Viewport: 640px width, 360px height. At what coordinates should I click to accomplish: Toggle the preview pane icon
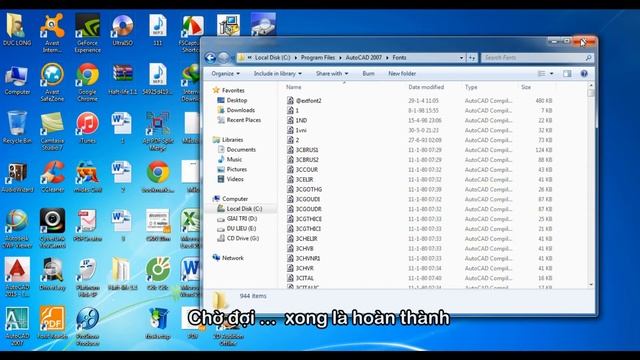click(x=567, y=73)
